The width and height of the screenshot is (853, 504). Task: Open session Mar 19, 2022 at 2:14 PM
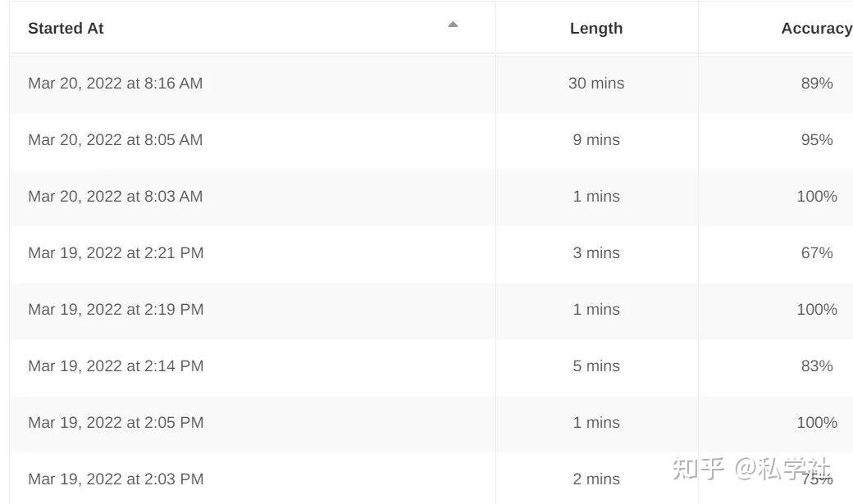[x=116, y=366]
